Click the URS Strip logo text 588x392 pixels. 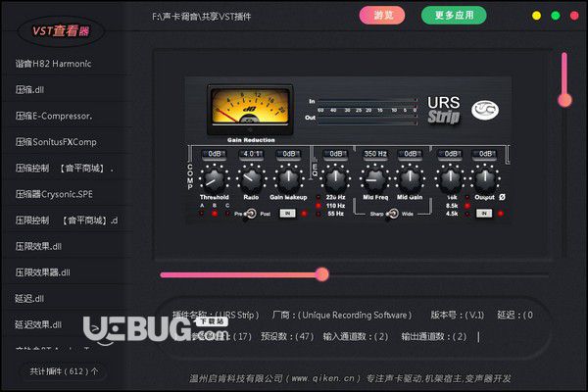click(x=444, y=110)
